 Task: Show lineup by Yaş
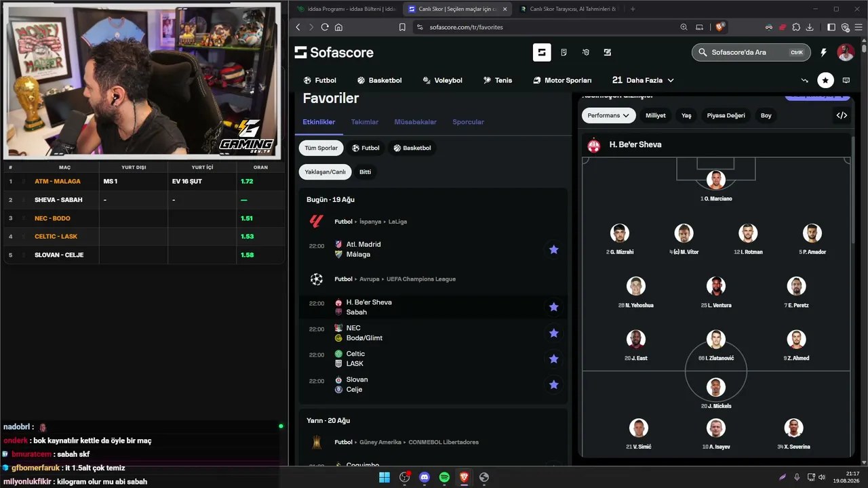click(686, 115)
